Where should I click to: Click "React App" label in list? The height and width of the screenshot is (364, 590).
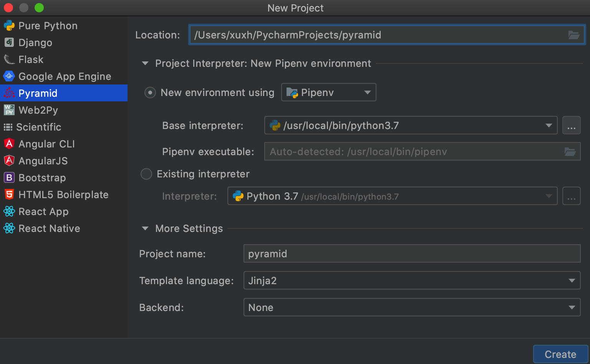pyautogui.click(x=43, y=212)
